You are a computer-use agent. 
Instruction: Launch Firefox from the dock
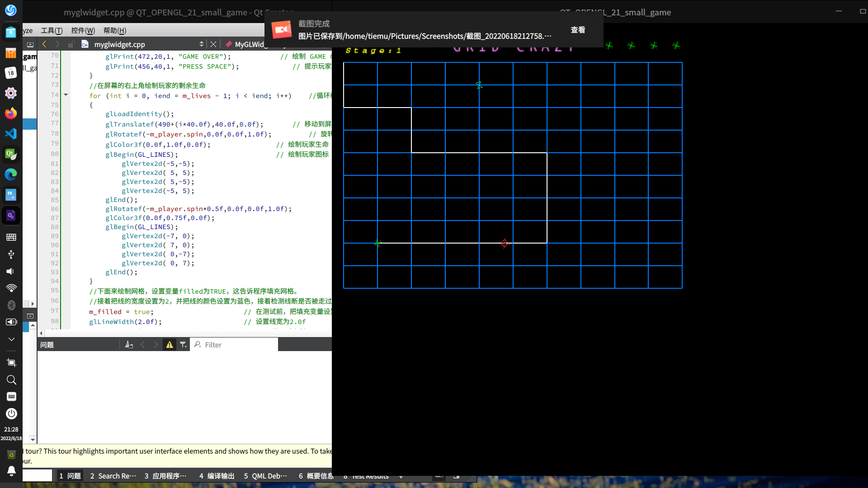tap(11, 113)
